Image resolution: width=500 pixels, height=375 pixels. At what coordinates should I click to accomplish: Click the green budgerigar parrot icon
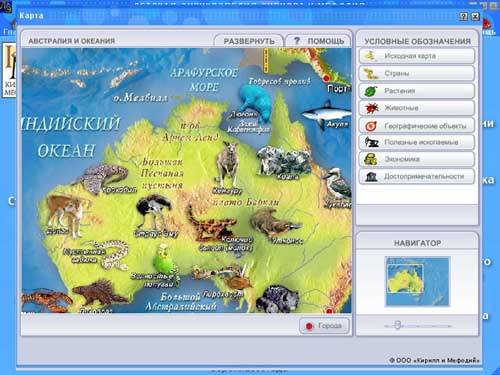tap(163, 259)
